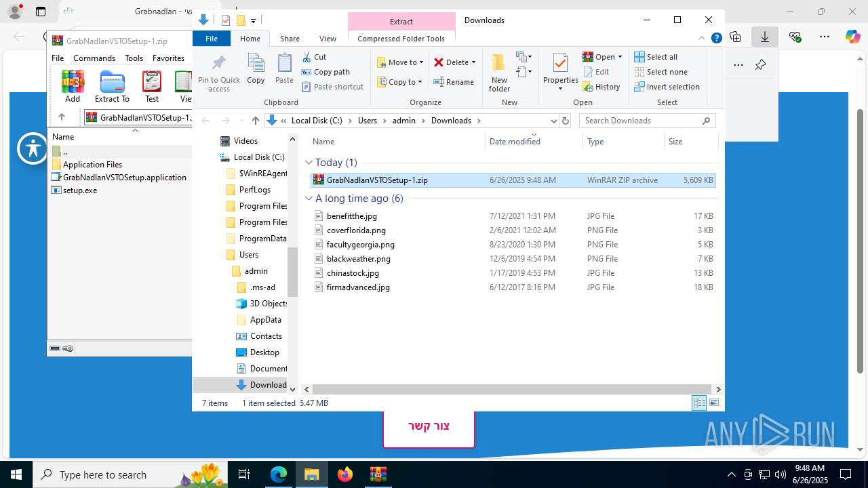This screenshot has height=488, width=868.
Task: Switch to the View tab
Action: pyautogui.click(x=328, y=39)
